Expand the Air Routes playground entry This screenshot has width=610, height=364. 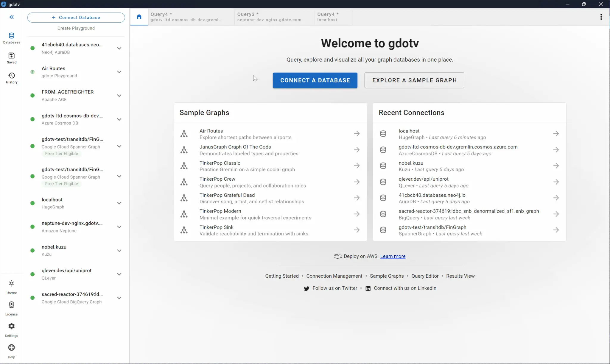(x=119, y=72)
